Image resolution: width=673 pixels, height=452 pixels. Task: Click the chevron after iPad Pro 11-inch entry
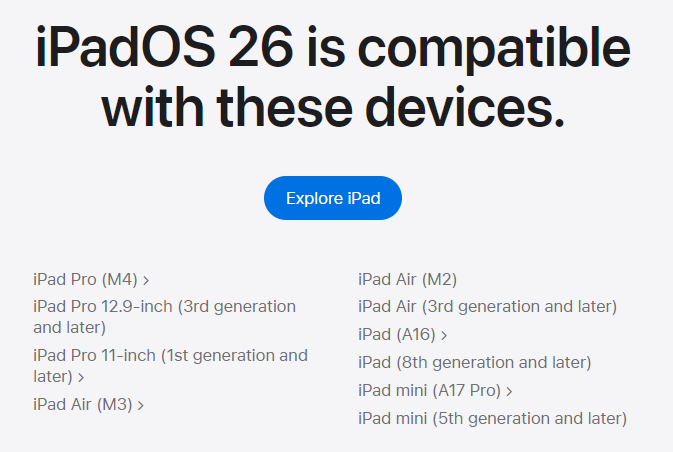(x=81, y=378)
